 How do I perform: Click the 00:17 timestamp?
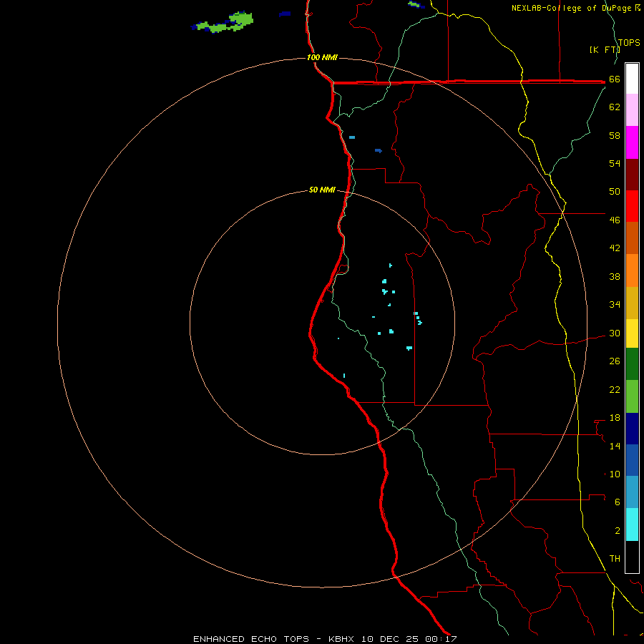tap(441, 639)
